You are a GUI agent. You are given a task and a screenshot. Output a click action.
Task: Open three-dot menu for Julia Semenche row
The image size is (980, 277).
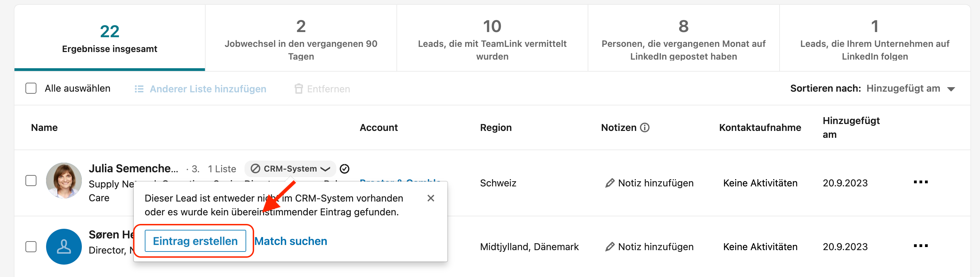921,182
